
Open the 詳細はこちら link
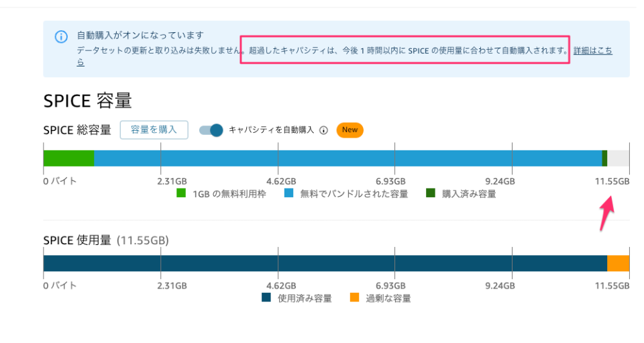(x=592, y=51)
